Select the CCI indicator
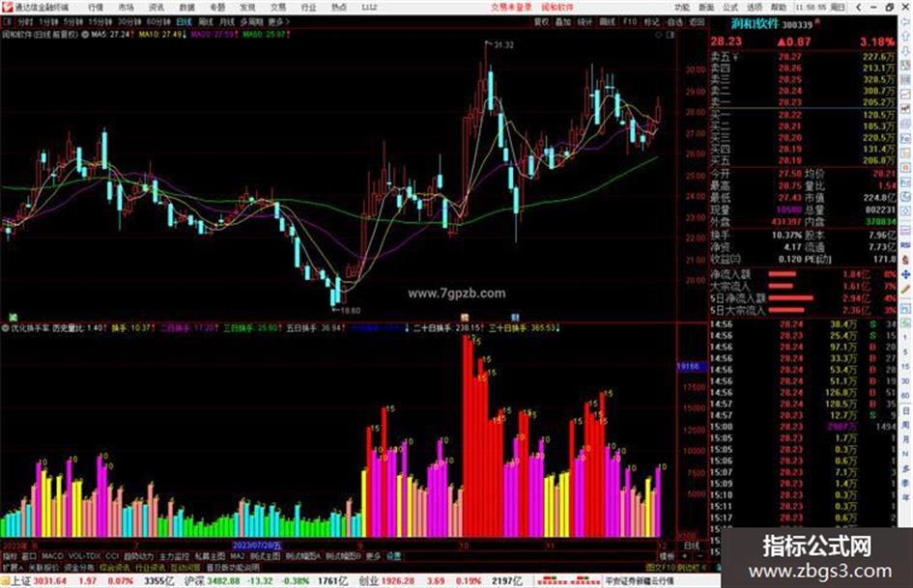Image resolution: width=913 pixels, height=588 pixels. tap(112, 556)
